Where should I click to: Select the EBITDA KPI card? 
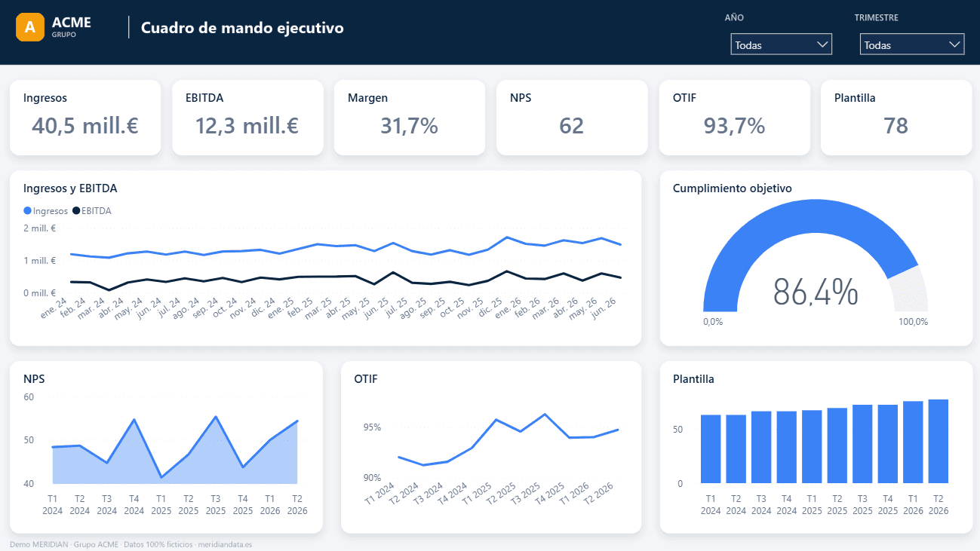247,118
